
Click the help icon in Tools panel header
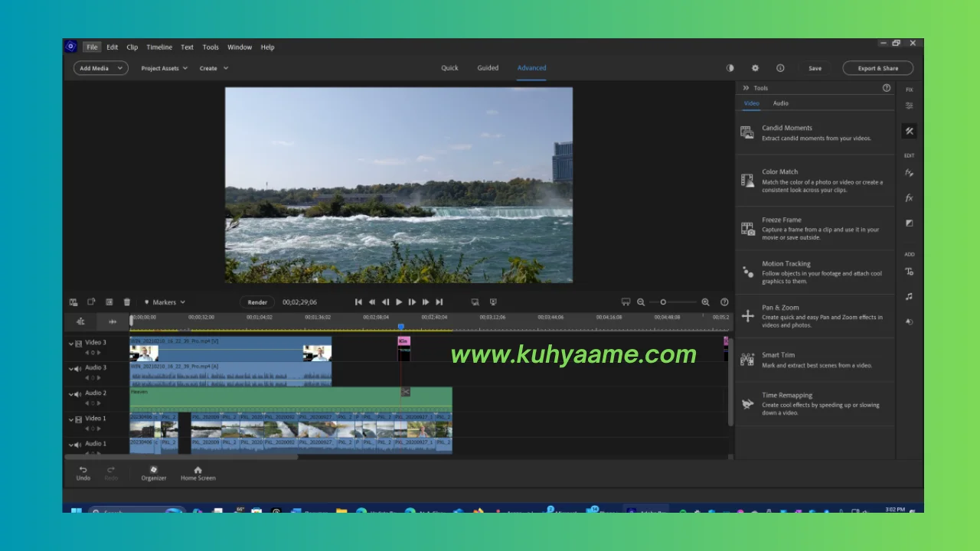pos(887,88)
